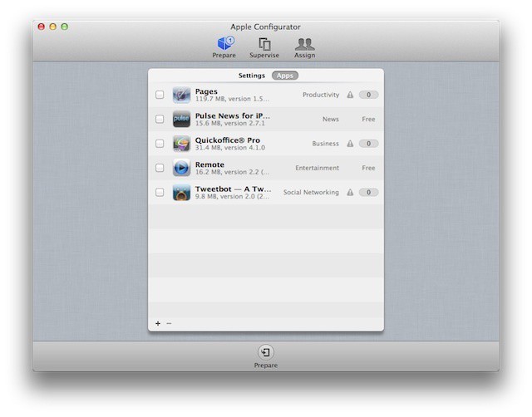
Task: Zoom the window with green button
Action: [x=65, y=27]
